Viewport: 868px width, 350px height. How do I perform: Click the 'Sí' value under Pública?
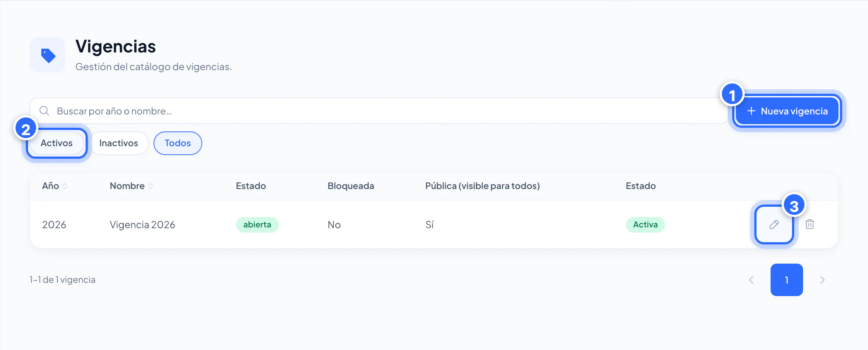pyautogui.click(x=430, y=224)
